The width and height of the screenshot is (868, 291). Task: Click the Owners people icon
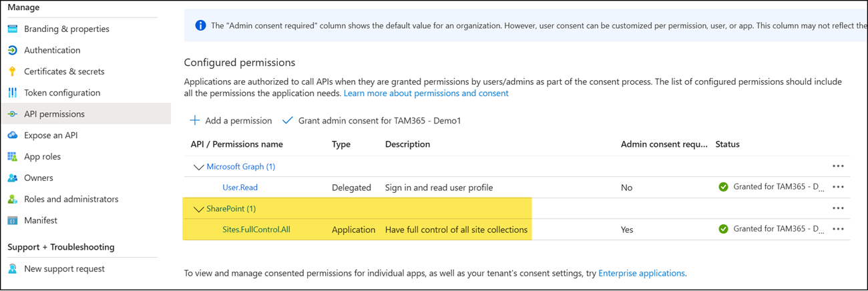pos(12,178)
